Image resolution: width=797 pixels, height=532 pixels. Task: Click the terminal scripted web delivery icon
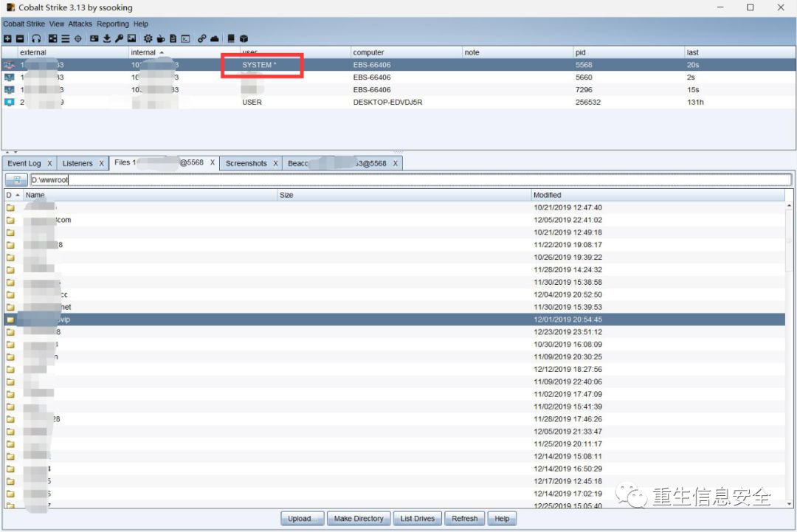(x=186, y=38)
